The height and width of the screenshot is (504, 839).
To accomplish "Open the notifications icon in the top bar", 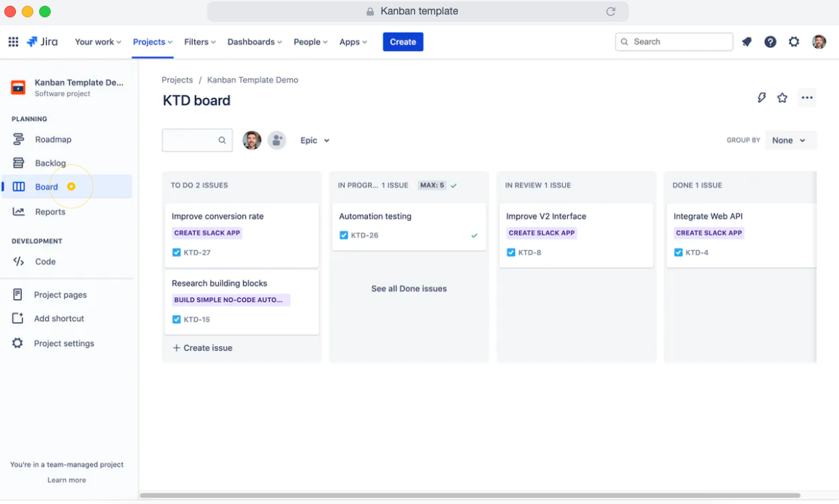I will (x=746, y=42).
